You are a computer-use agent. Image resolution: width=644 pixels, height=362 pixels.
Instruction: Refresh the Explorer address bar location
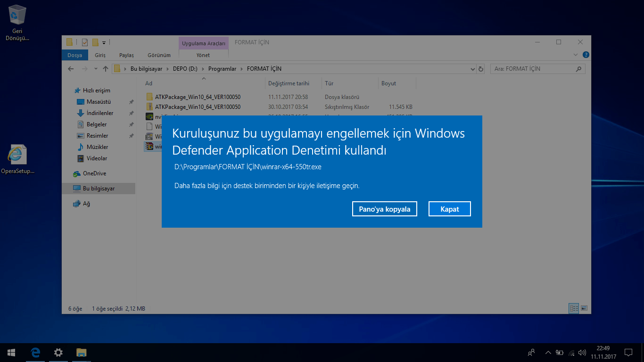click(481, 69)
